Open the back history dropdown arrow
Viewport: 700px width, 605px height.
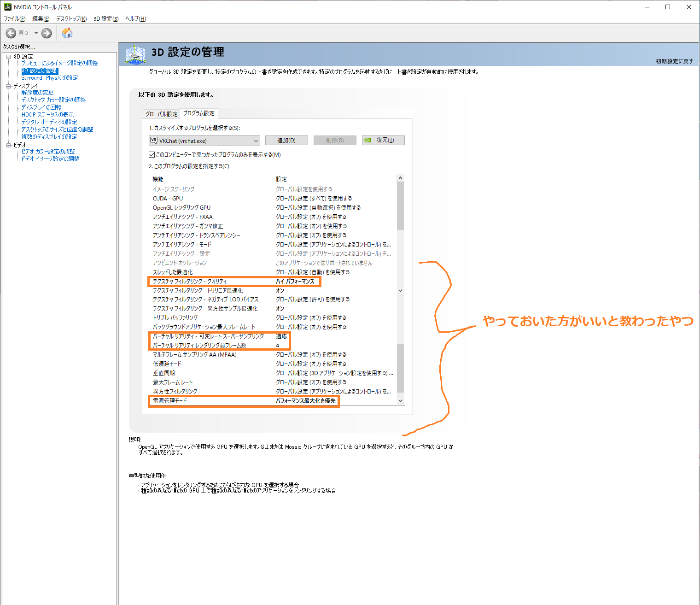pos(36,33)
